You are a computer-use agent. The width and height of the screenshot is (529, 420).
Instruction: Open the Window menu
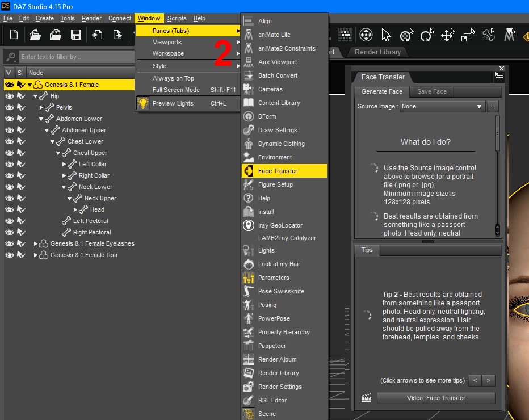coord(149,18)
